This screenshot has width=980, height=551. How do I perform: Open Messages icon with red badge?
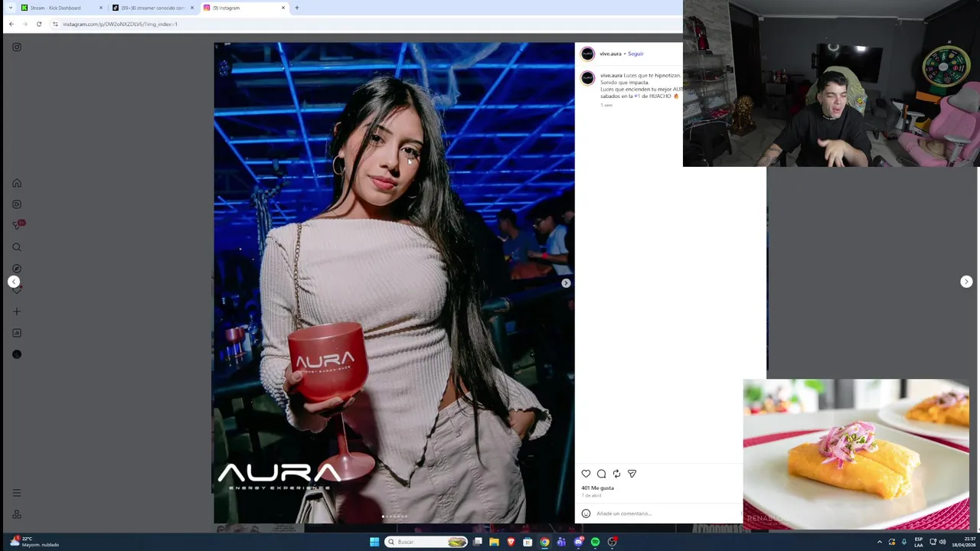click(x=18, y=225)
